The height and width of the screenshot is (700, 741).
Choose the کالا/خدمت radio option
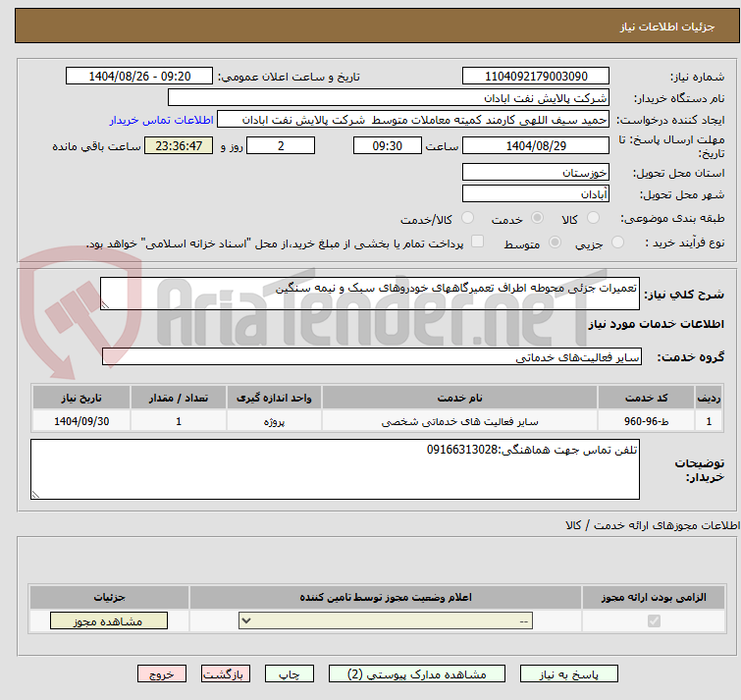click(x=467, y=218)
